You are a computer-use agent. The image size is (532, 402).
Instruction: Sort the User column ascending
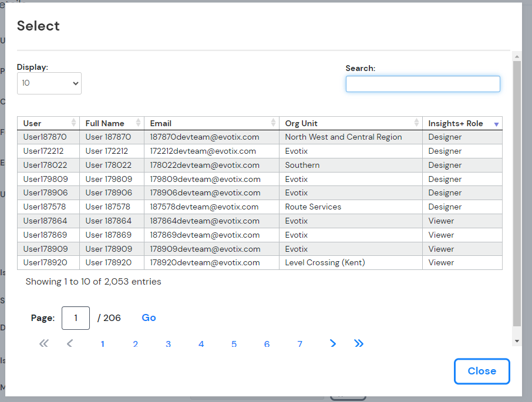pyautogui.click(x=75, y=123)
